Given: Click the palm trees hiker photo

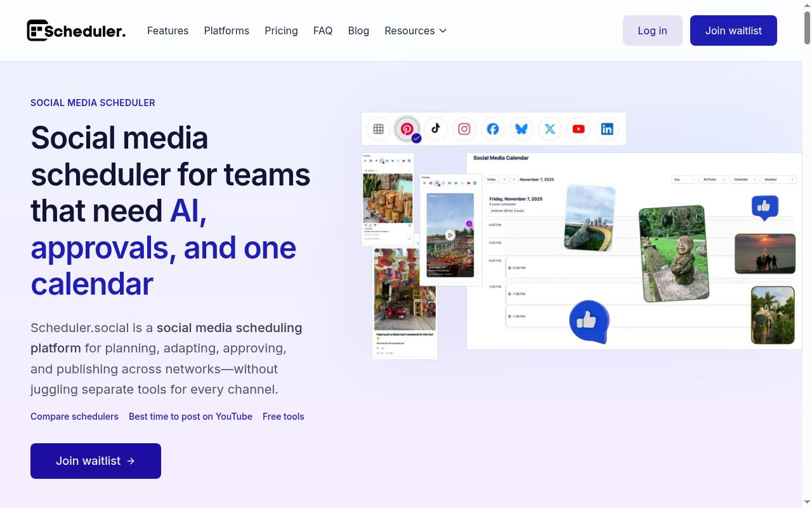Looking at the screenshot, I should (773, 315).
